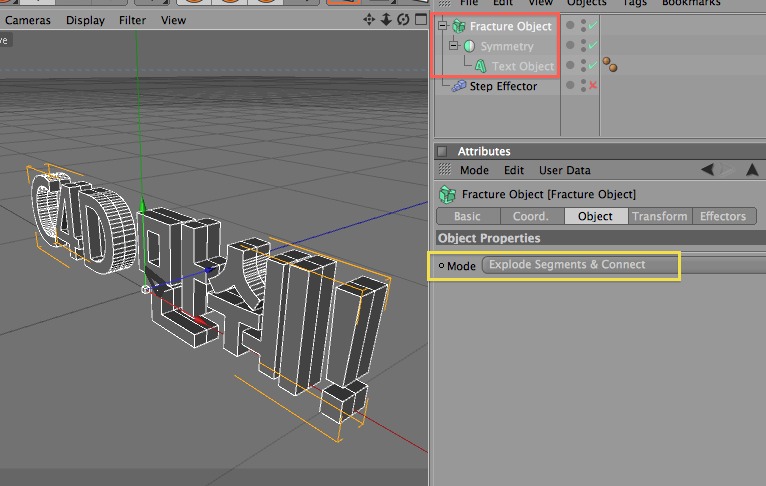
Task: Open the viewport View menu
Action: 173,21
